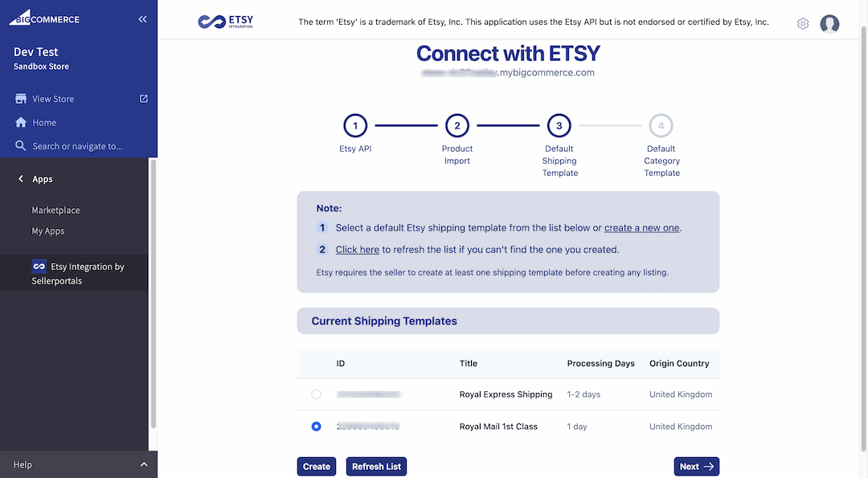Screen dimensions: 868x478
Task: Expand the Help panel chevron
Action: (x=144, y=464)
